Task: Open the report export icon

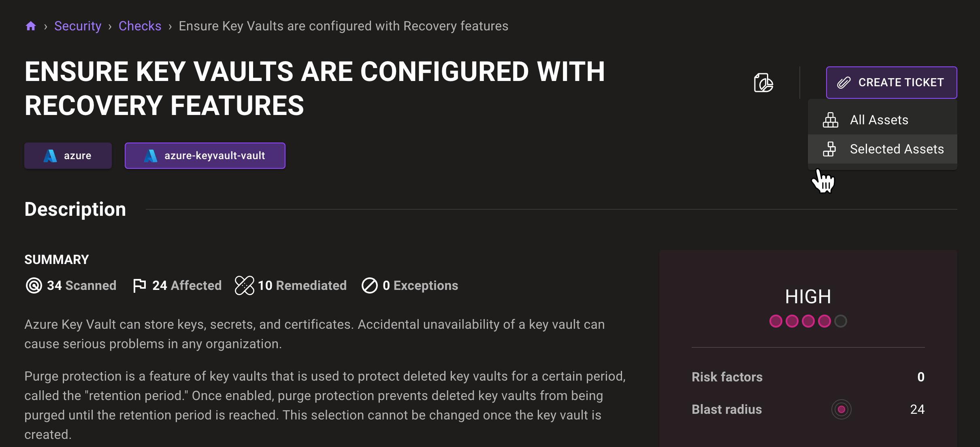Action: click(x=763, y=83)
